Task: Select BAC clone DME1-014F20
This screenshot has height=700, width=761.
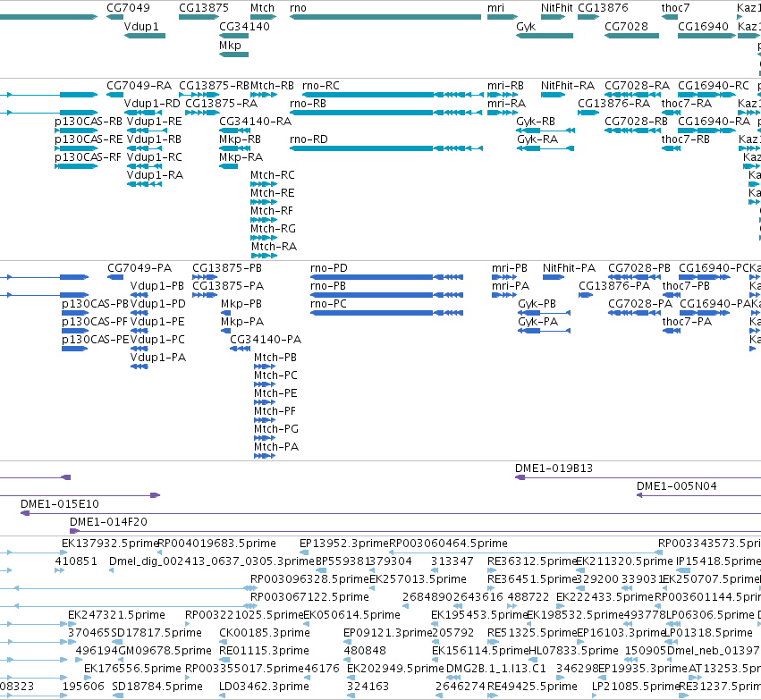Action: 108,522
